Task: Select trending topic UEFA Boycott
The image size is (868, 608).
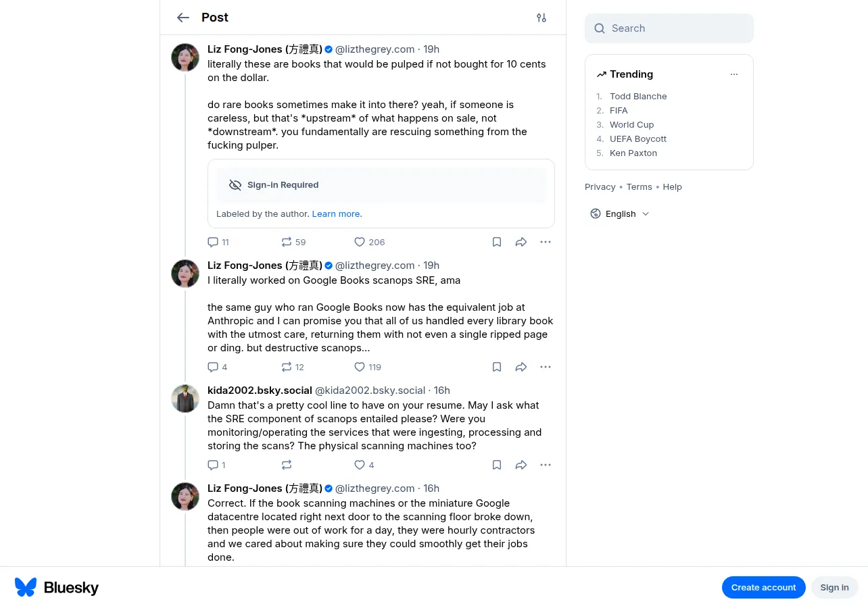Action: point(638,138)
